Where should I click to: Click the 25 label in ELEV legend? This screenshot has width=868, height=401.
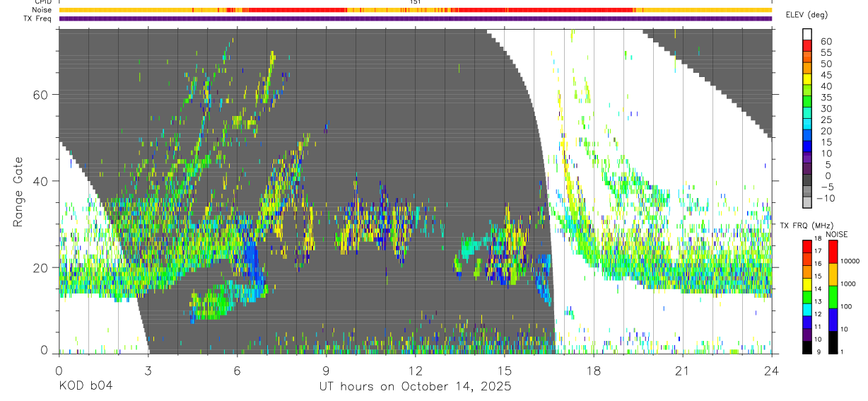826,120
